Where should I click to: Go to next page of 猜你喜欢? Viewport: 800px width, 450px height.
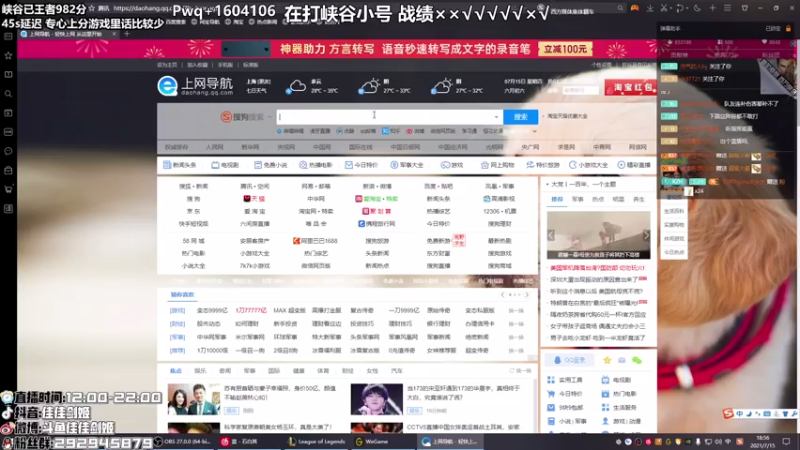(527, 295)
